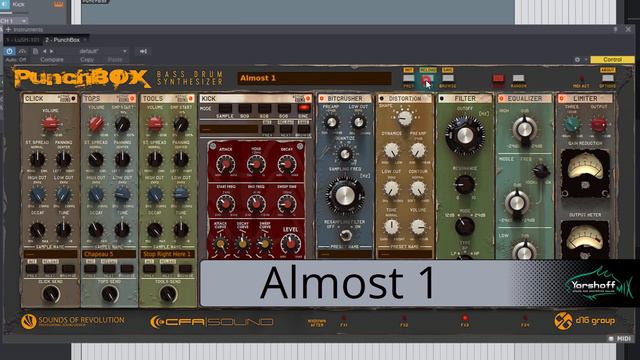Screen dimensions: 640x360
Task: Click Filter CUTOFF large knob
Action: [464, 136]
